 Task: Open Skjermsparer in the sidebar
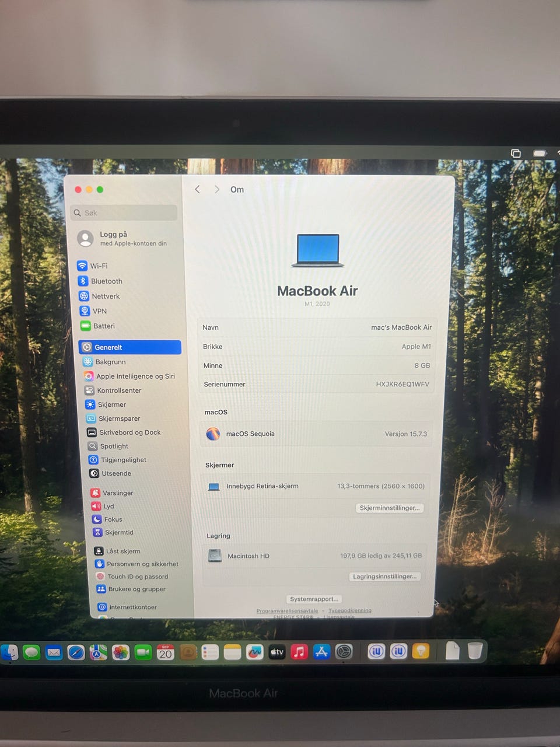[x=113, y=418]
